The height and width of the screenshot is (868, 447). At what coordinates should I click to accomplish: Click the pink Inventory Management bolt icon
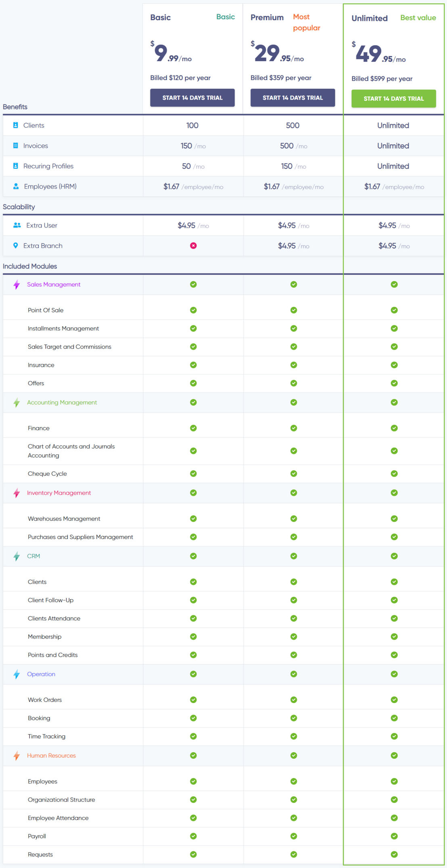point(17,493)
